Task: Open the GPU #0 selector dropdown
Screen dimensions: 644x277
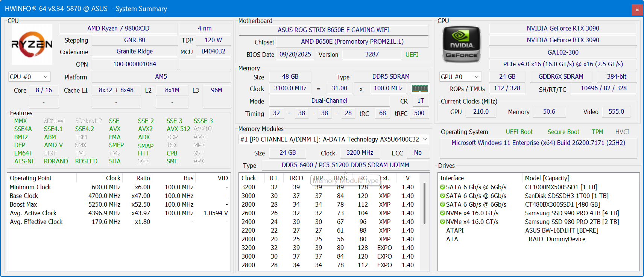Action: click(x=460, y=77)
